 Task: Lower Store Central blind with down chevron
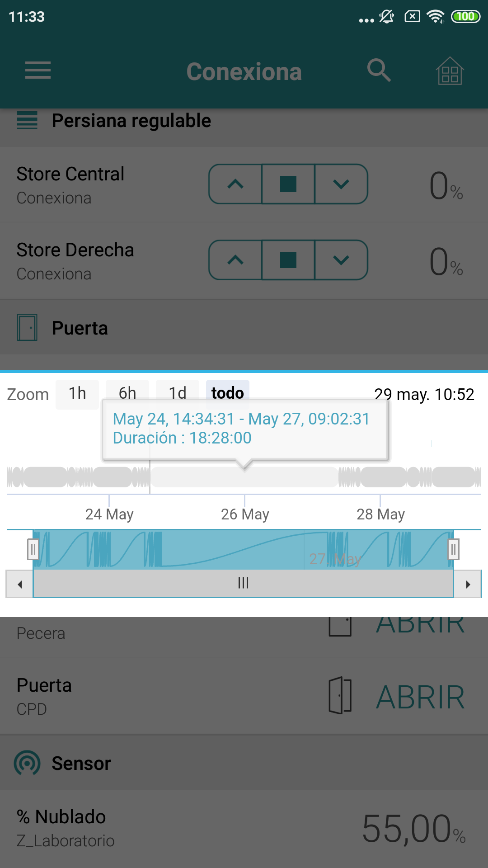(341, 184)
